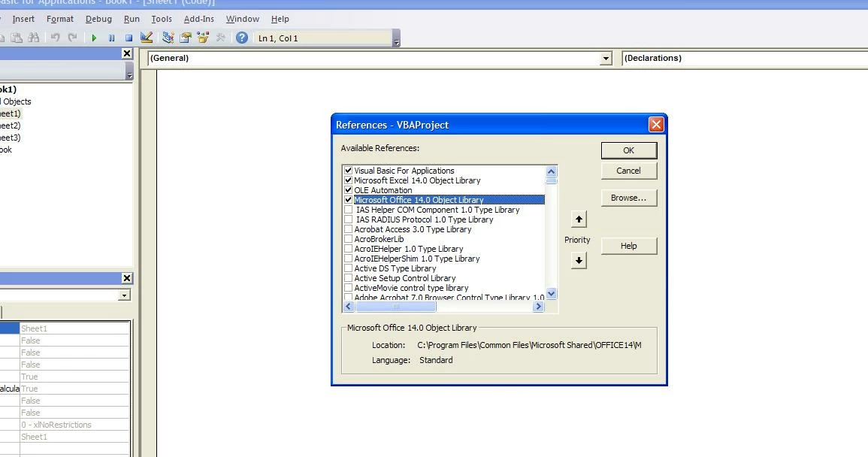The width and height of the screenshot is (868, 457).
Task: Select Active Setup Control Library row
Action: [x=444, y=278]
